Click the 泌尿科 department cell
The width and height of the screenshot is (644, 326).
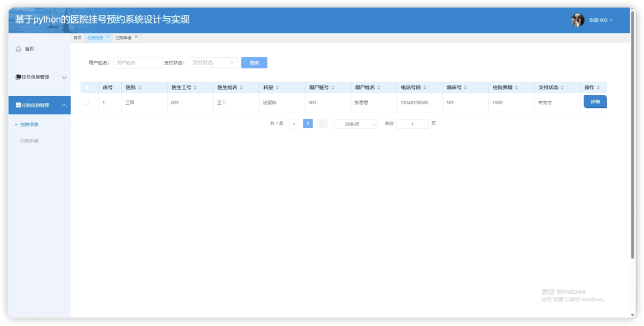269,103
